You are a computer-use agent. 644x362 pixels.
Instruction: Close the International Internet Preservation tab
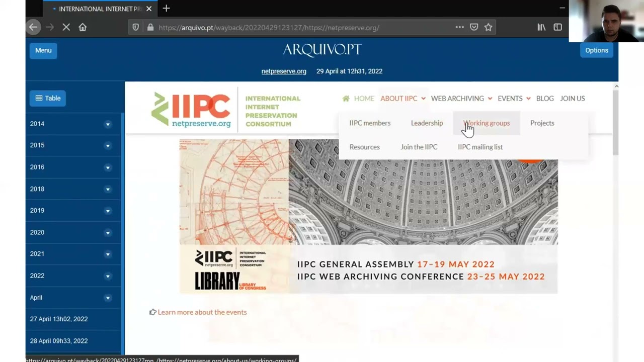tap(149, 9)
